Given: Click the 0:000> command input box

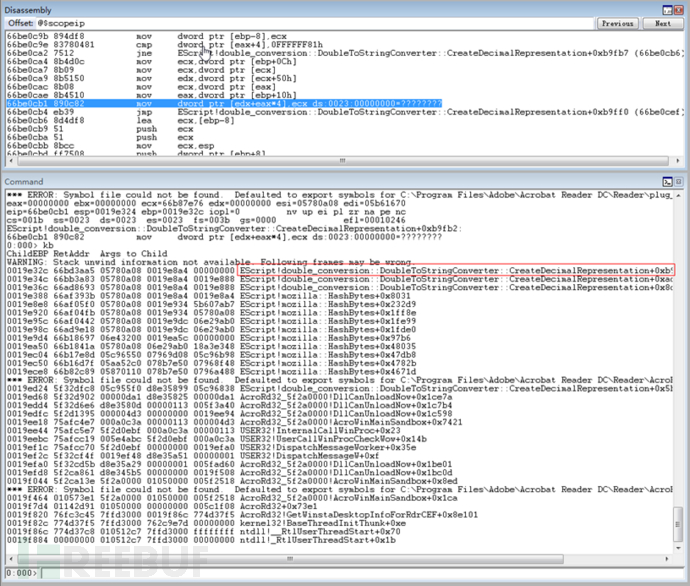Looking at the screenshot, I should pos(361,573).
